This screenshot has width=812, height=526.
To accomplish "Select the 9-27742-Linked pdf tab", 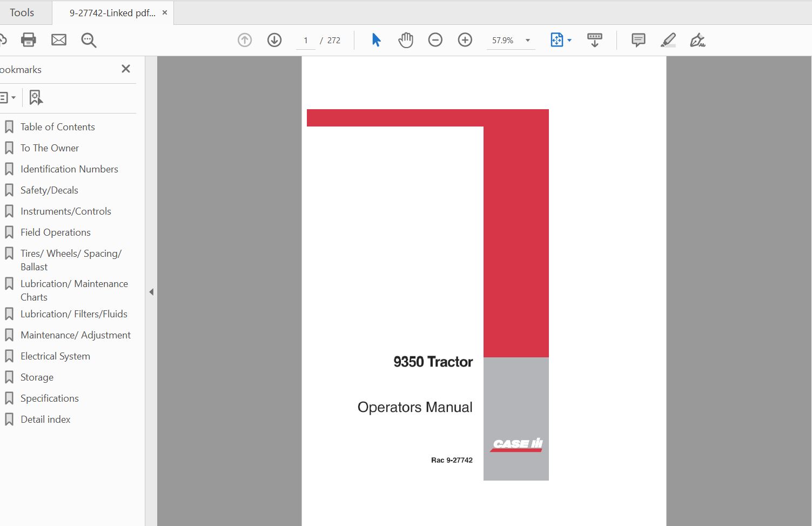I will tap(111, 12).
